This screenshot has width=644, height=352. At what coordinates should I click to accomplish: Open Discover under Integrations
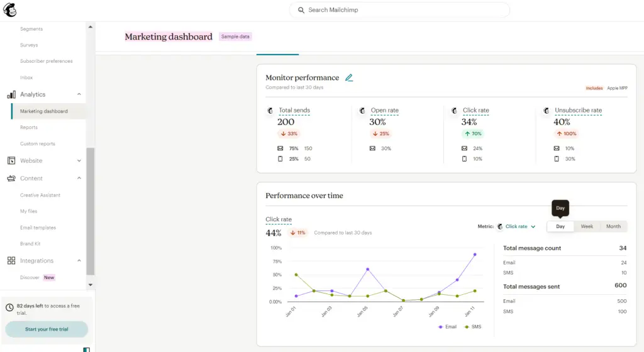pyautogui.click(x=30, y=278)
